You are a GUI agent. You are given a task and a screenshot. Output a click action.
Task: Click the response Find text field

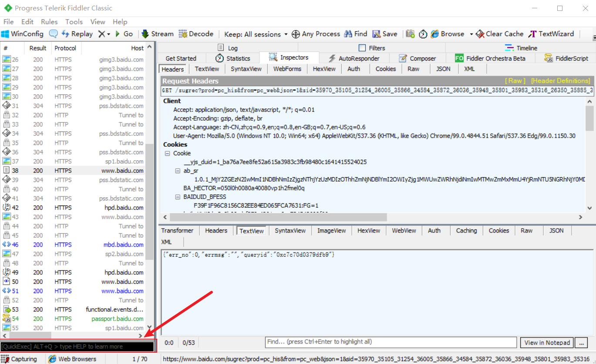[391, 342]
